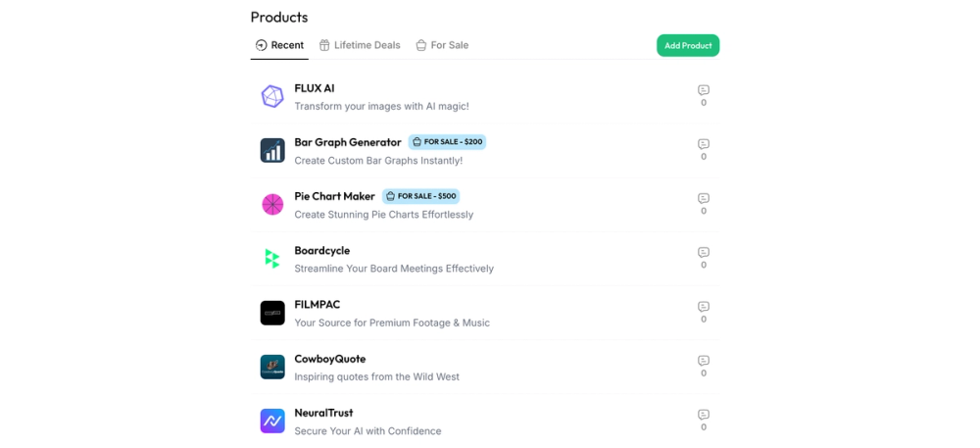Switch to the Lifetime Deals tab
This screenshot has width=980, height=448.
click(x=360, y=46)
